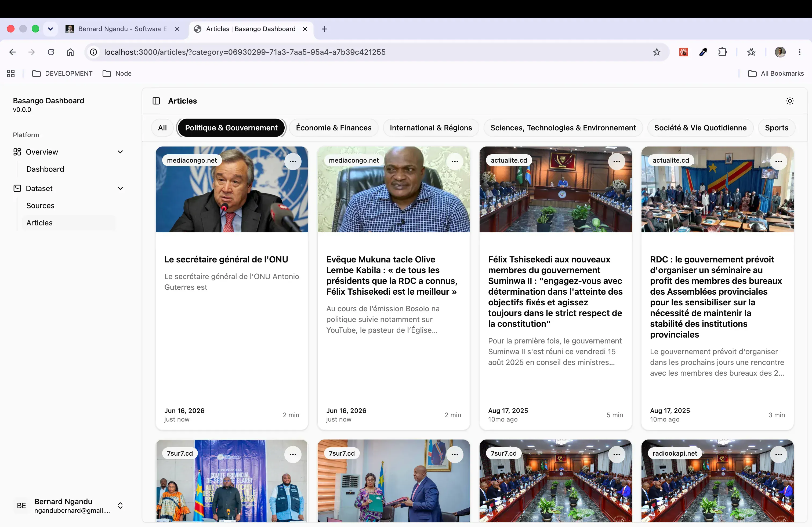Viewport: 812px width, 527px height.
Task: Open Chrome three-dot menu
Action: point(799,52)
